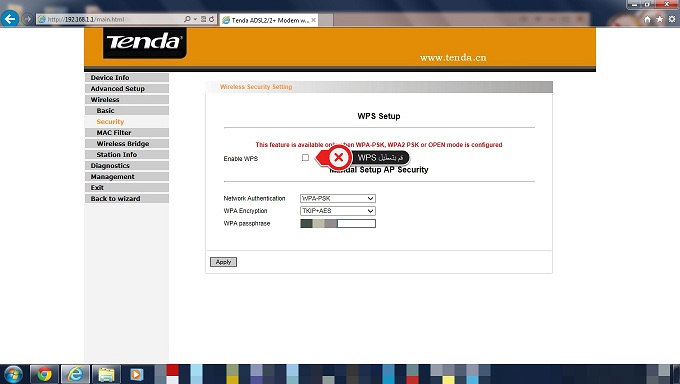Open the Network Authentication dropdown
680x384 pixels.
point(338,198)
